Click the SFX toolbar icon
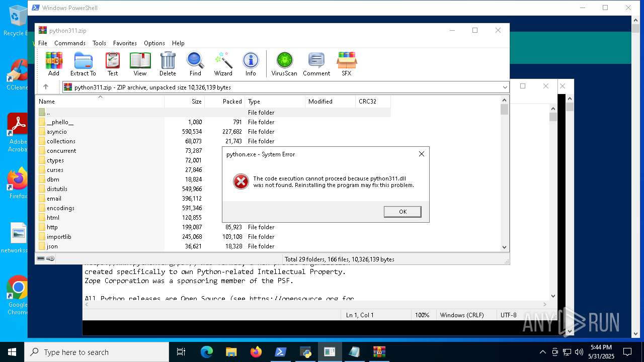This screenshot has height=362, width=644. pos(347,64)
